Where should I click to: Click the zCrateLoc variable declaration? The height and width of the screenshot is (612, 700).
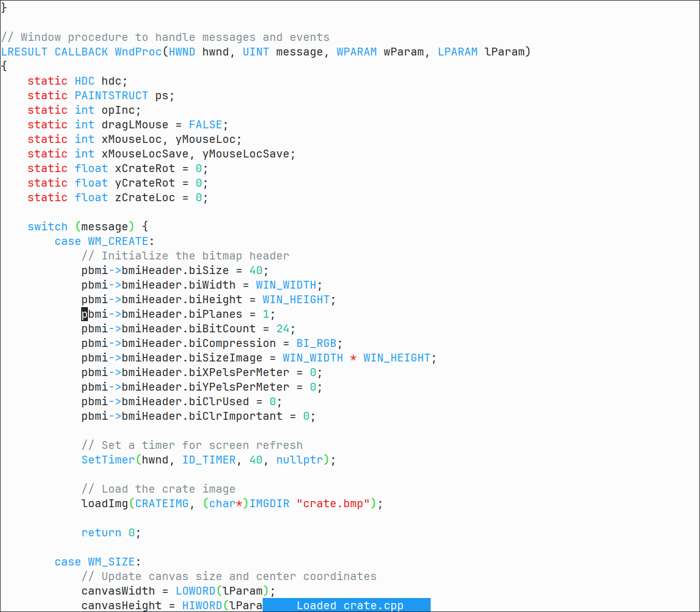144,198
